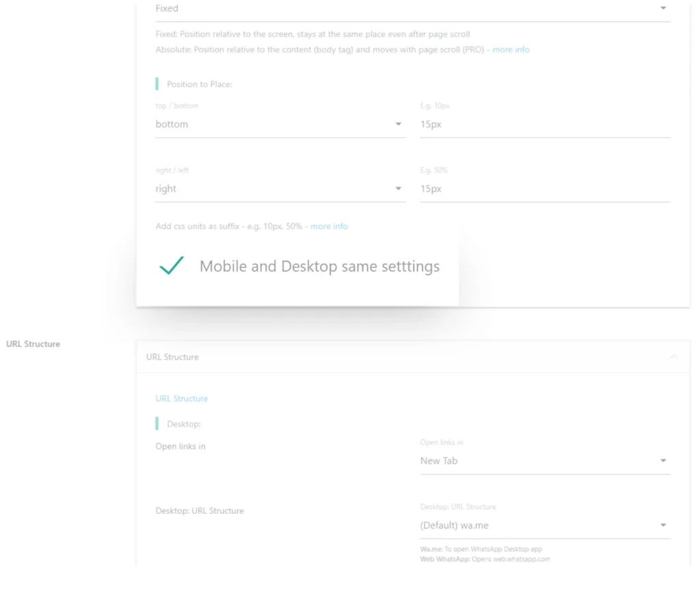The image size is (700, 602).
Task: Click the dropdown arrow on the Fixed selector
Action: pos(662,8)
